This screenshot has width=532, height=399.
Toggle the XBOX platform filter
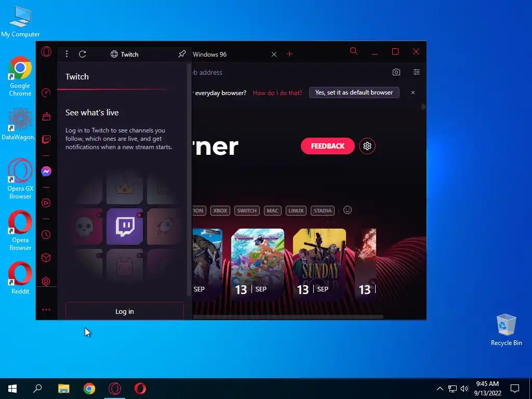coord(220,211)
